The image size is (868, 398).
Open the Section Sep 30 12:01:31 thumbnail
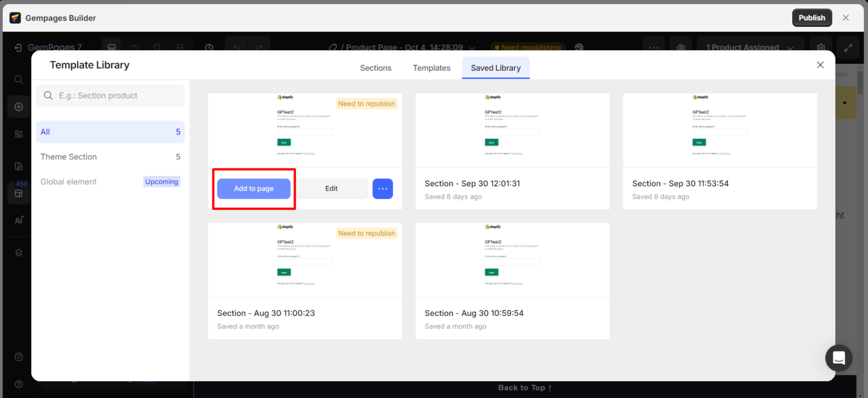point(512,130)
